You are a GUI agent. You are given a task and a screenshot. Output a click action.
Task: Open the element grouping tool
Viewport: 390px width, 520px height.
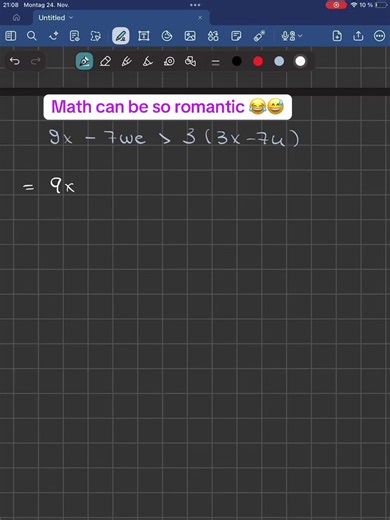point(190,61)
